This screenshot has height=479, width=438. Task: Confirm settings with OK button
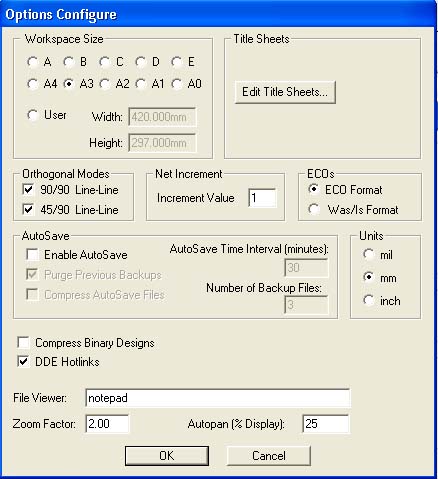167,456
